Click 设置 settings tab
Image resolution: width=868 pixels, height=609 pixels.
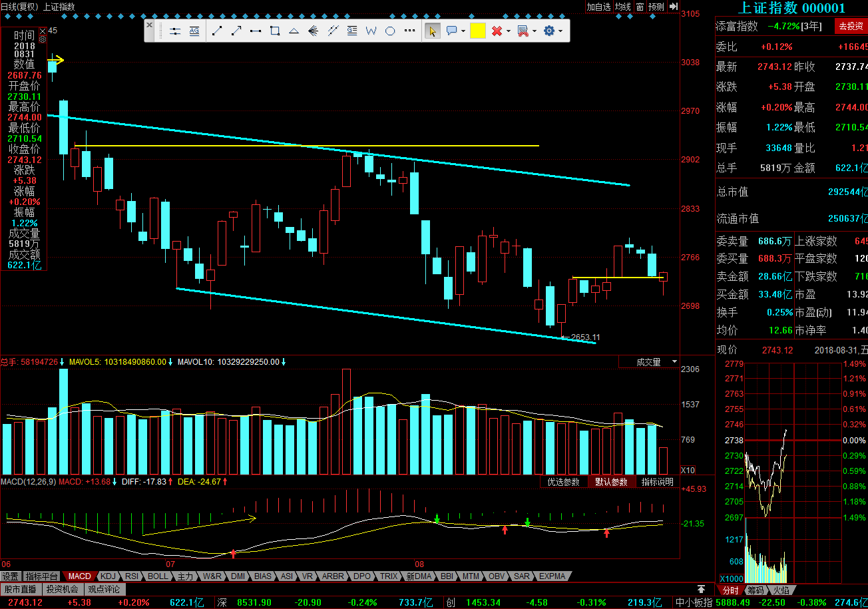pos(10,576)
